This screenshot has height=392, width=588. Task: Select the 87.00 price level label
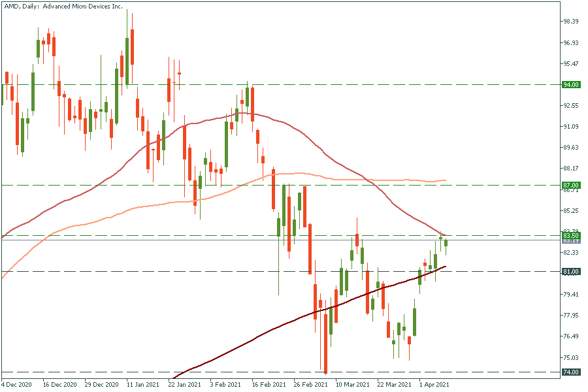point(571,186)
